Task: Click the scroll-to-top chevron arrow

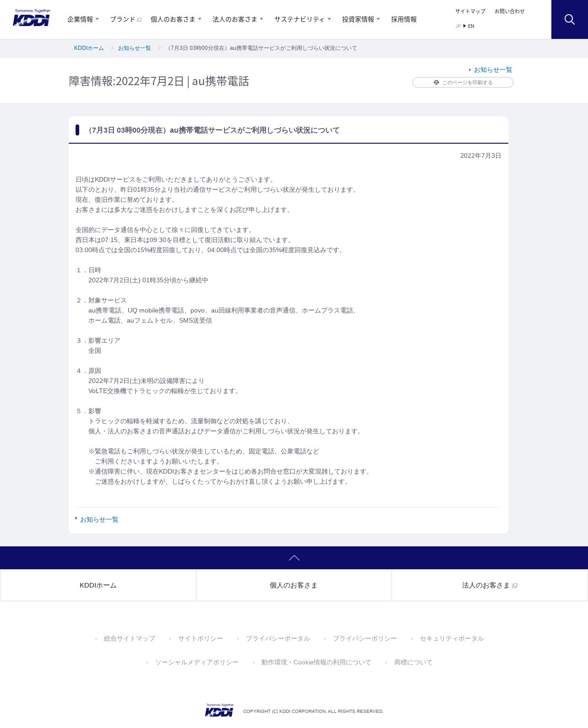Action: pyautogui.click(x=294, y=558)
